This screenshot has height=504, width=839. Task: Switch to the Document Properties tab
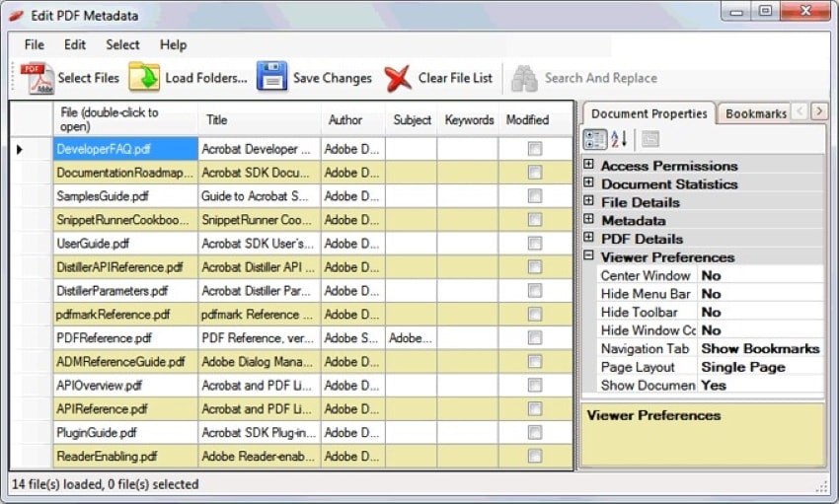click(649, 113)
